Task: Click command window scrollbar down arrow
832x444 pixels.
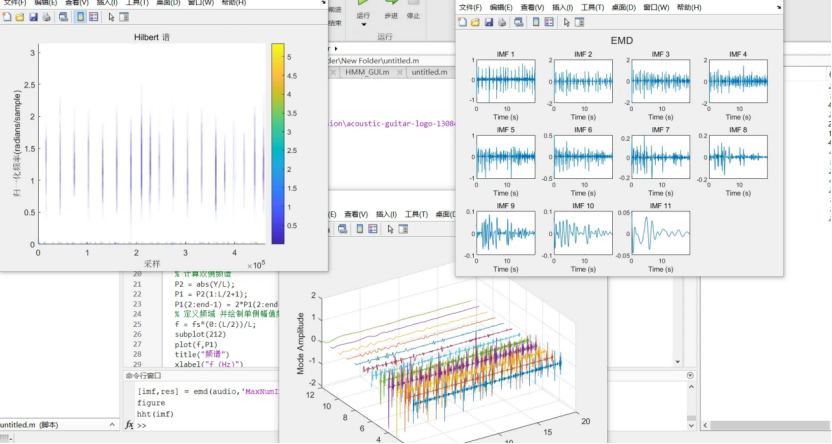Action: click(691, 425)
